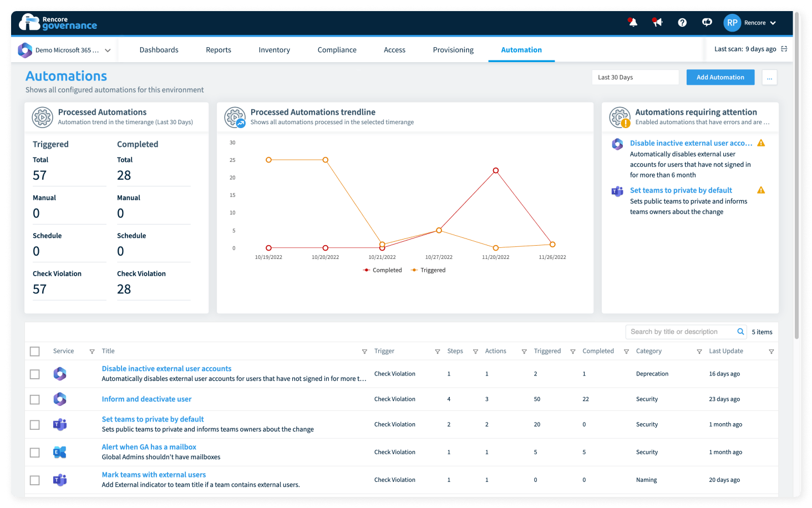Click the Last Update column filter icon
The image size is (812, 508).
[772, 352]
